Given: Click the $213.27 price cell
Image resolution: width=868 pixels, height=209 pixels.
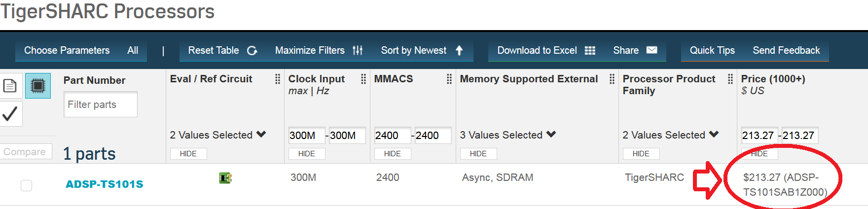Looking at the screenshot, I should click(785, 185).
